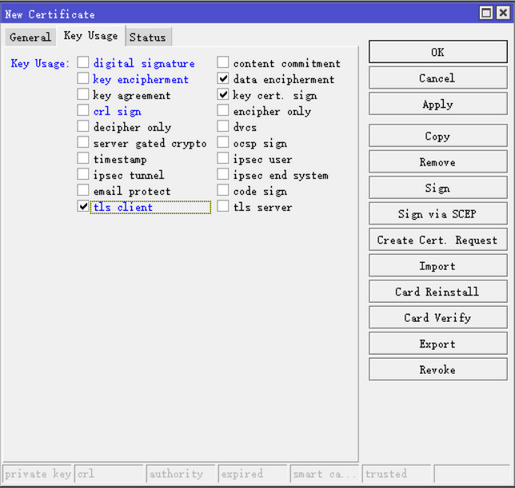
Task: Check the code sign option
Action: pos(223,190)
